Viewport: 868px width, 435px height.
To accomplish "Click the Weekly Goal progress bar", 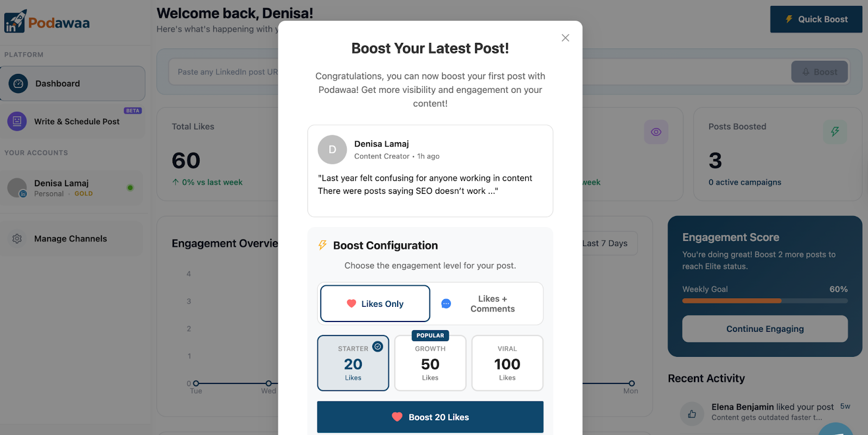I will (x=764, y=300).
